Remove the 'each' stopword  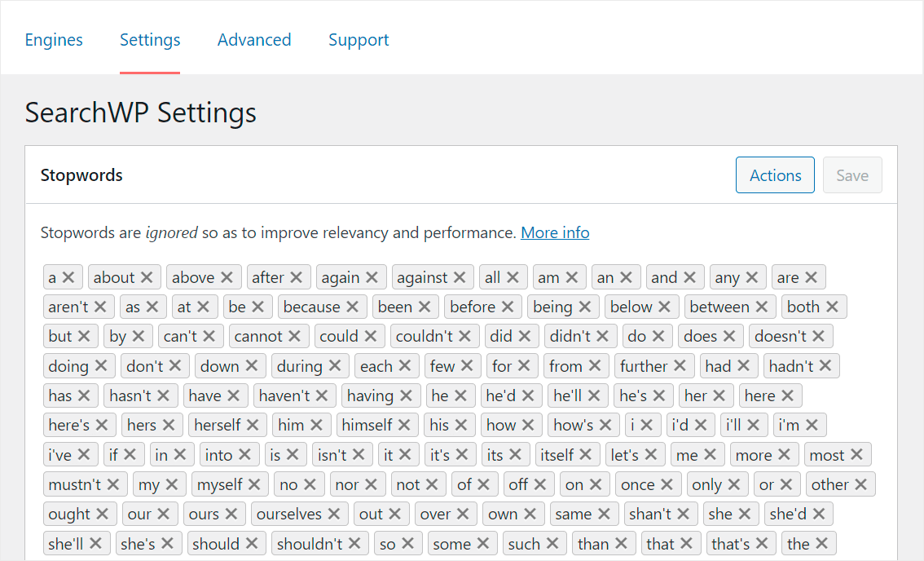[x=404, y=366]
